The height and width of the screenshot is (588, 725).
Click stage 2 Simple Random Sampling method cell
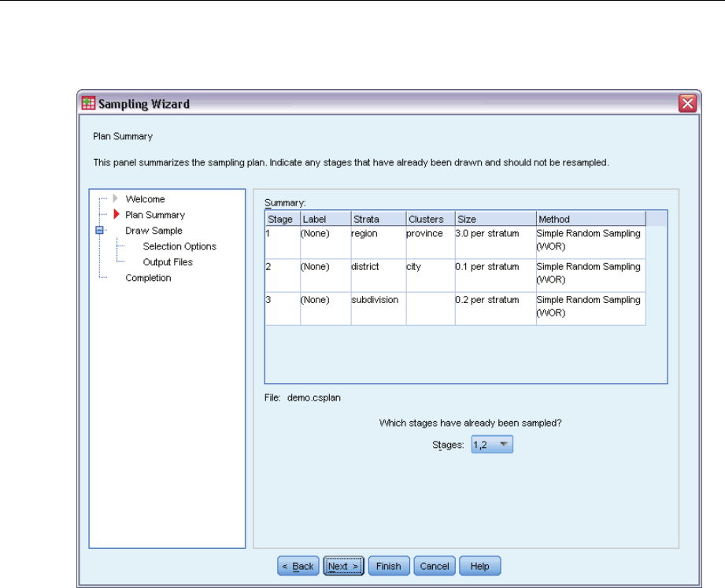tap(591, 276)
